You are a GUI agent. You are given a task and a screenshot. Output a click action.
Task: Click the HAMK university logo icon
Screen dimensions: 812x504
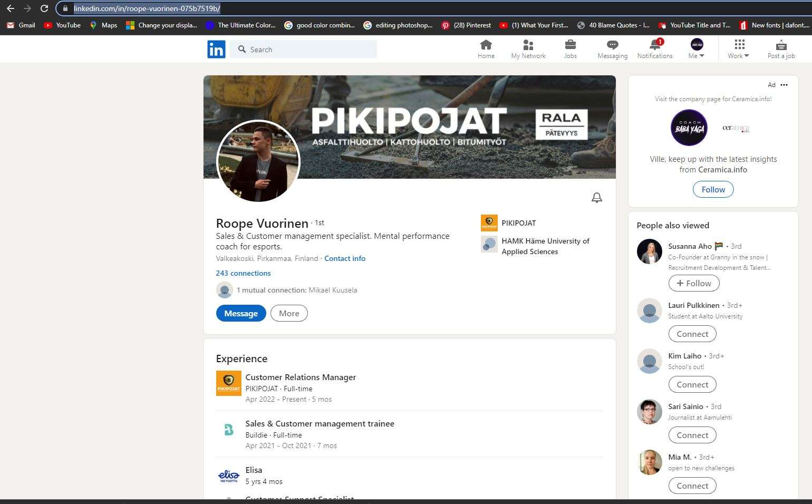tap(489, 244)
